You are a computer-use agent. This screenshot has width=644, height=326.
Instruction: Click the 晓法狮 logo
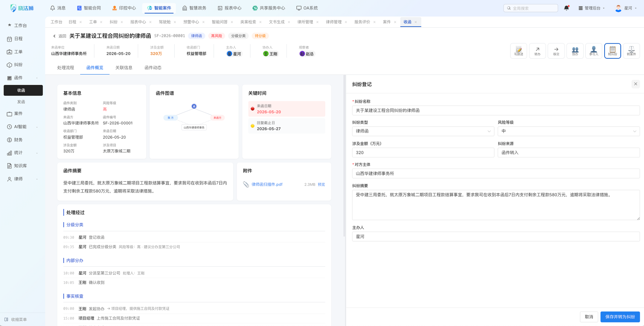click(x=22, y=8)
